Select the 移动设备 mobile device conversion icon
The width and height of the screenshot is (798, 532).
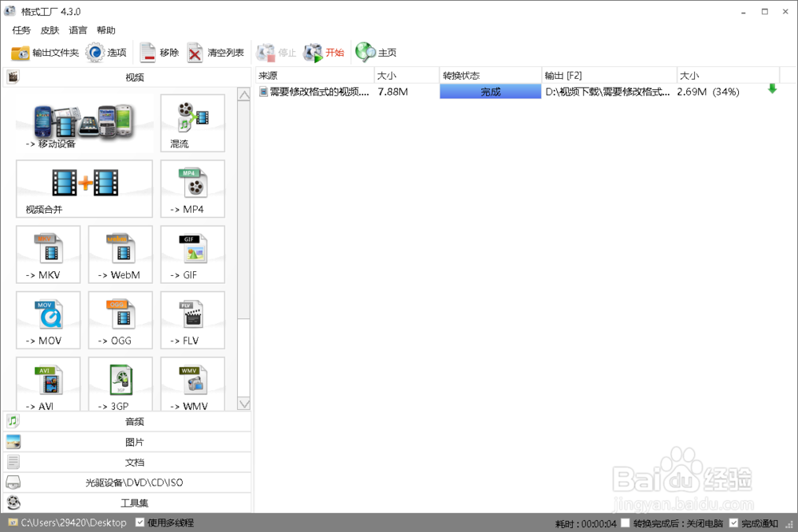85,123
